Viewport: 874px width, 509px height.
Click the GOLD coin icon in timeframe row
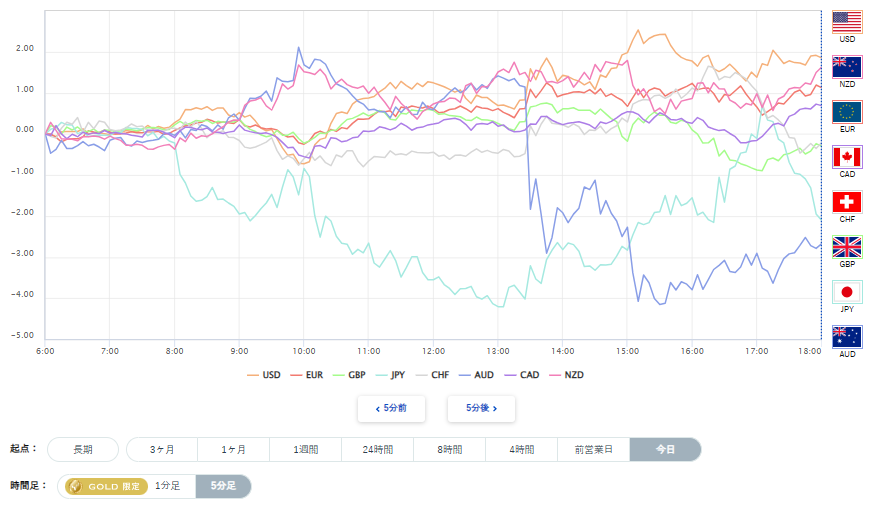point(75,486)
